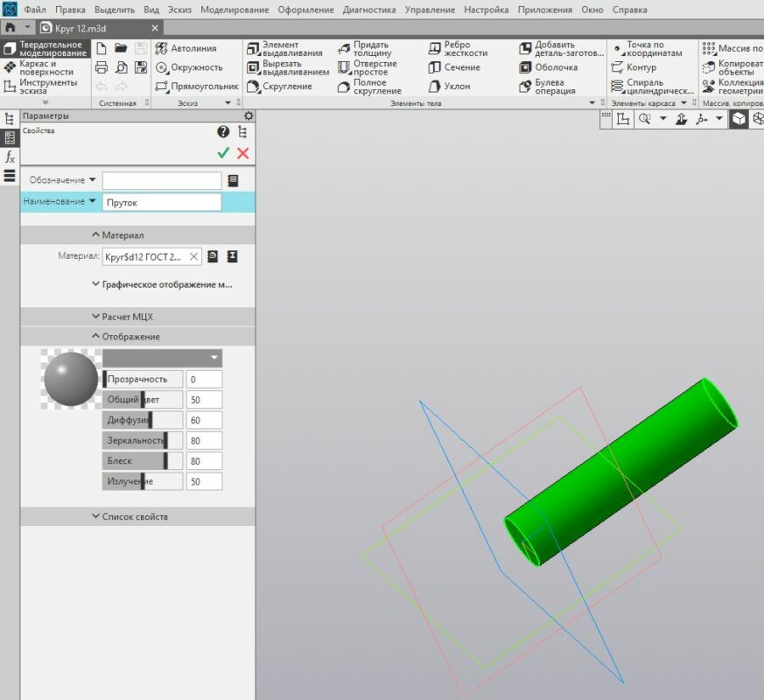Select the Автолиния sketch tool
Image resolution: width=764 pixels, height=700 pixels.
point(186,48)
